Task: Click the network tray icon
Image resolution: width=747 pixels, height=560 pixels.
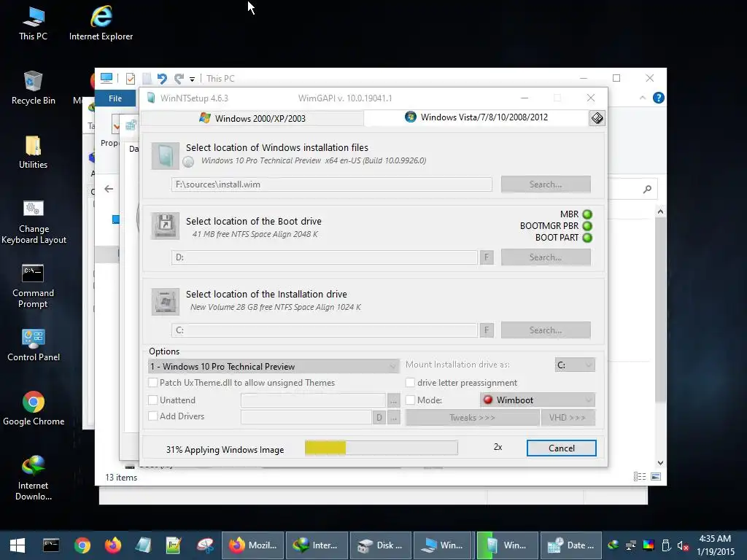Action: (631, 545)
